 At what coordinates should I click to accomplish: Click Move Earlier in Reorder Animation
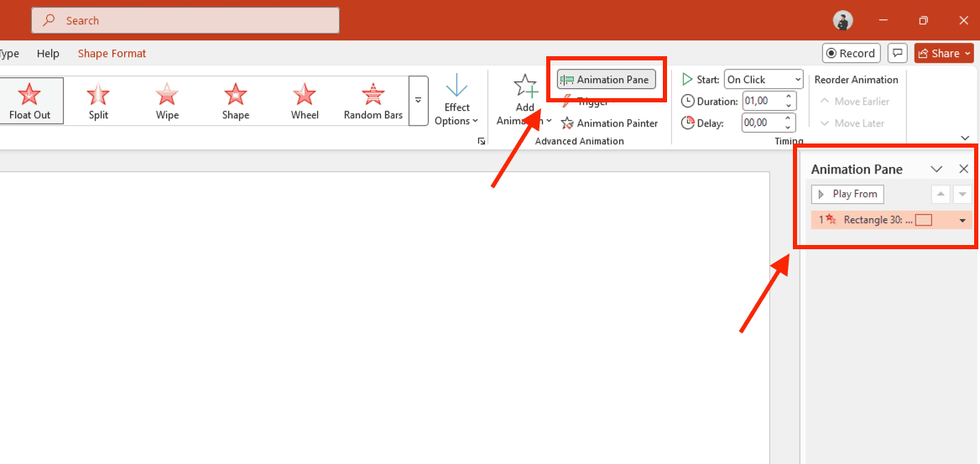point(854,102)
